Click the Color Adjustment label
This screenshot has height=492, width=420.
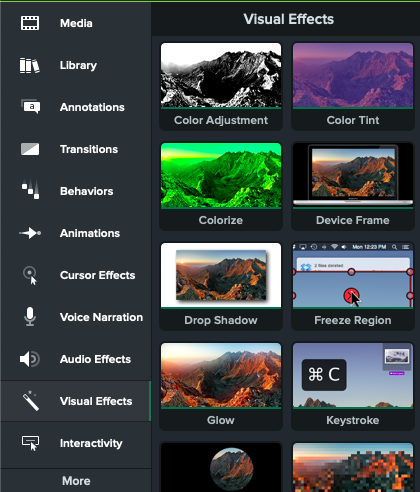click(221, 120)
